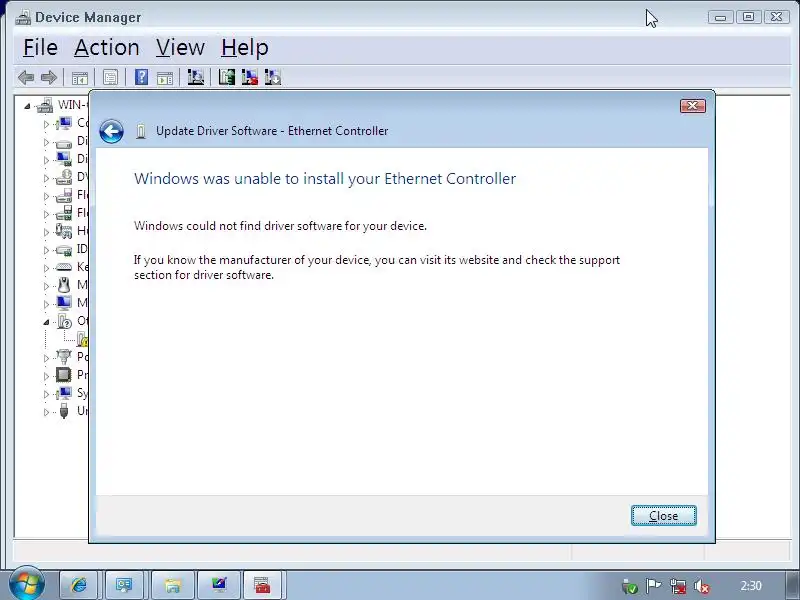Image resolution: width=800 pixels, height=600 pixels.
Task: Open the Help menu
Action: [244, 47]
